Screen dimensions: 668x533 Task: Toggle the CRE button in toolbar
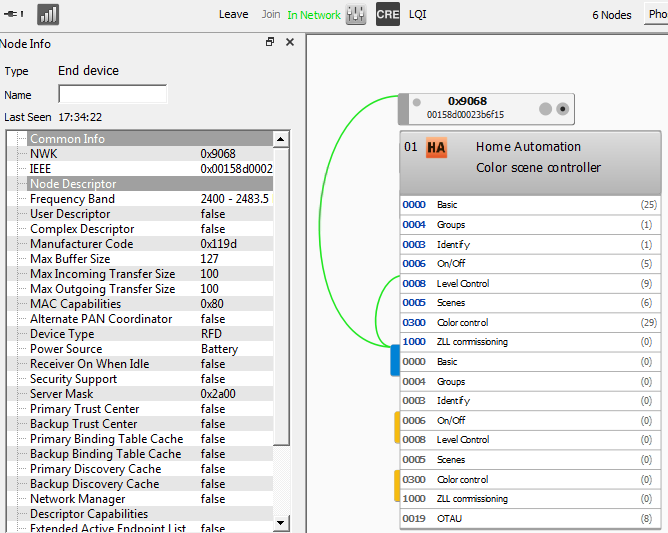388,14
